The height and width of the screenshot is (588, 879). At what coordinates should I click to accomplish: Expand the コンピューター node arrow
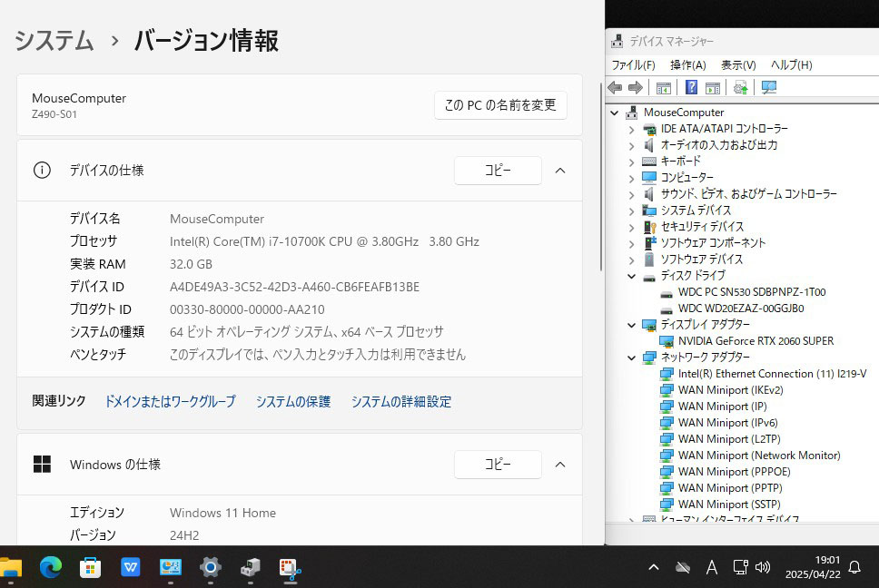pos(632,178)
